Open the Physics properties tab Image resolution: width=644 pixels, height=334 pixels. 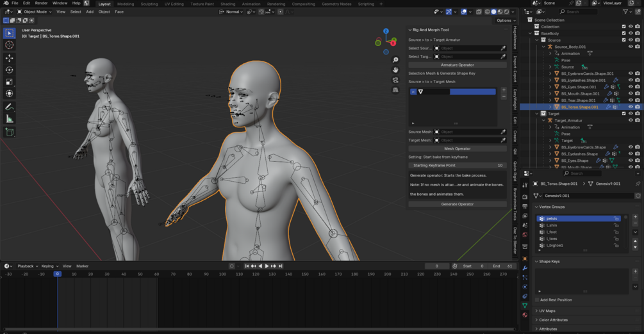pyautogui.click(x=525, y=287)
